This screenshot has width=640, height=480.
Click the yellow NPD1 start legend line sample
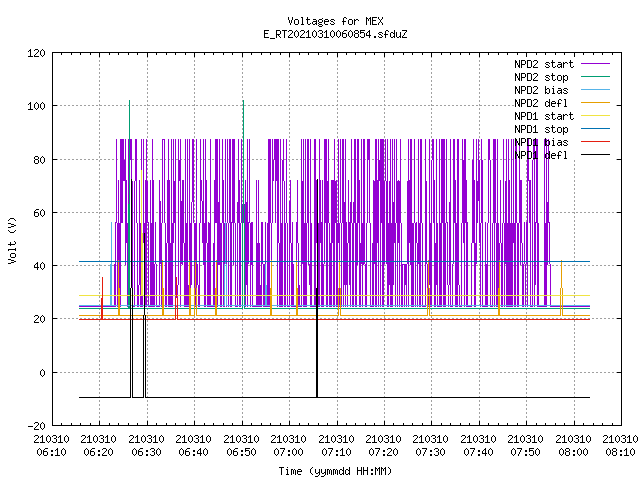(596, 116)
